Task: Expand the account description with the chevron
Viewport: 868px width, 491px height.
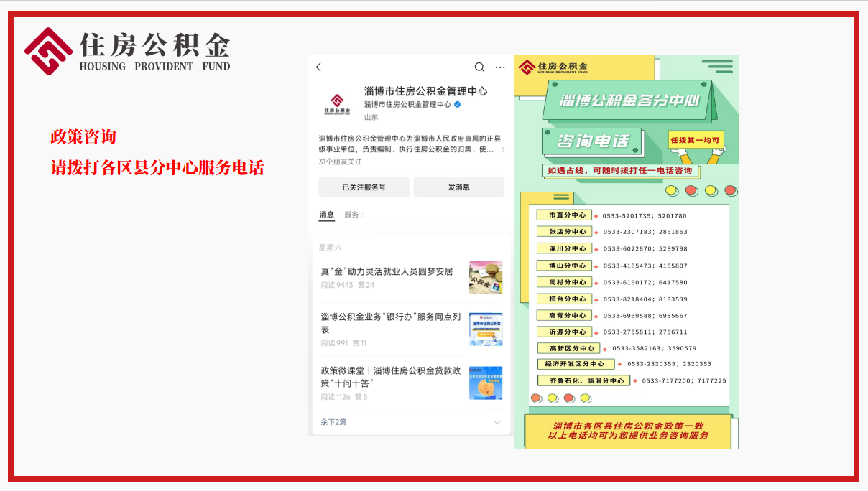Action: pyautogui.click(x=502, y=150)
